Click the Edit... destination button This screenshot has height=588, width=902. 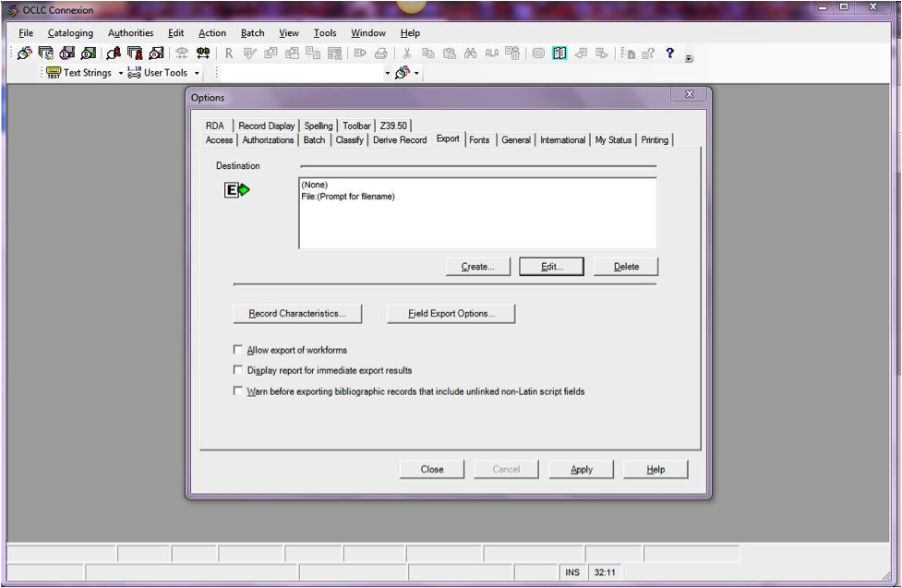click(552, 267)
